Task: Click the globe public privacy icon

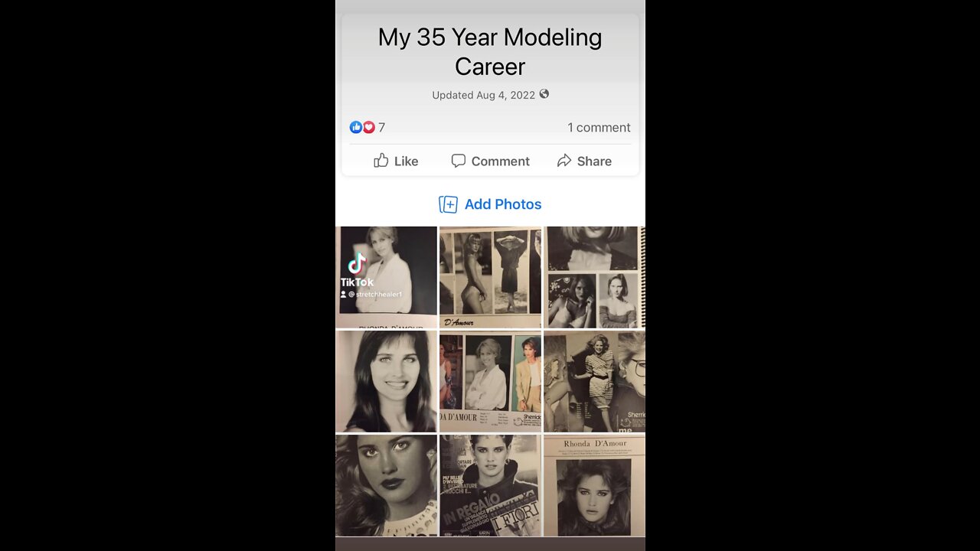Action: coord(544,94)
